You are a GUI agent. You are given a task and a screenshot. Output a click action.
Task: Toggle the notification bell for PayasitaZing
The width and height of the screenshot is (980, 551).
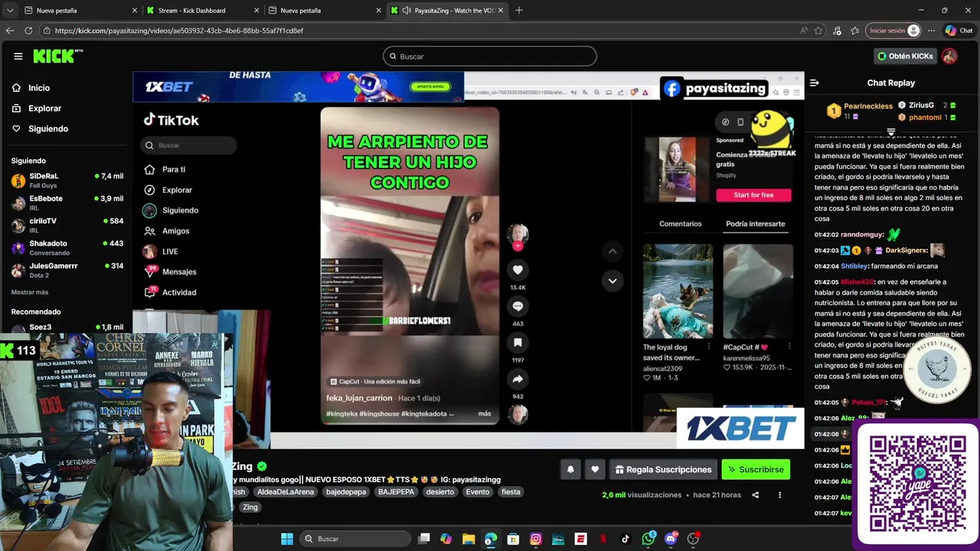[x=570, y=469]
